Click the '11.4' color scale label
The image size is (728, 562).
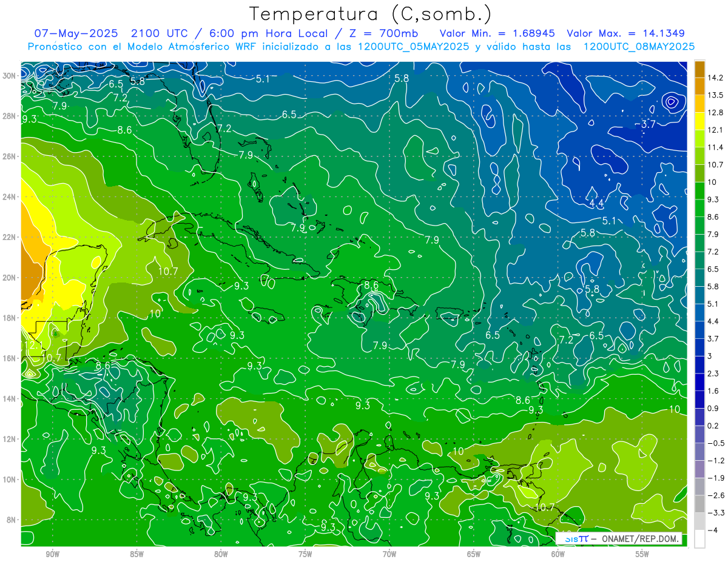click(x=716, y=147)
